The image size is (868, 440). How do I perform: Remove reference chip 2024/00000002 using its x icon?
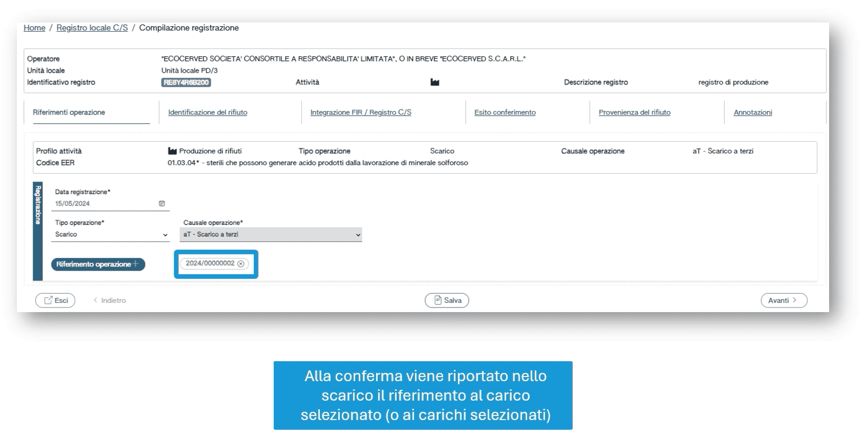pyautogui.click(x=241, y=264)
